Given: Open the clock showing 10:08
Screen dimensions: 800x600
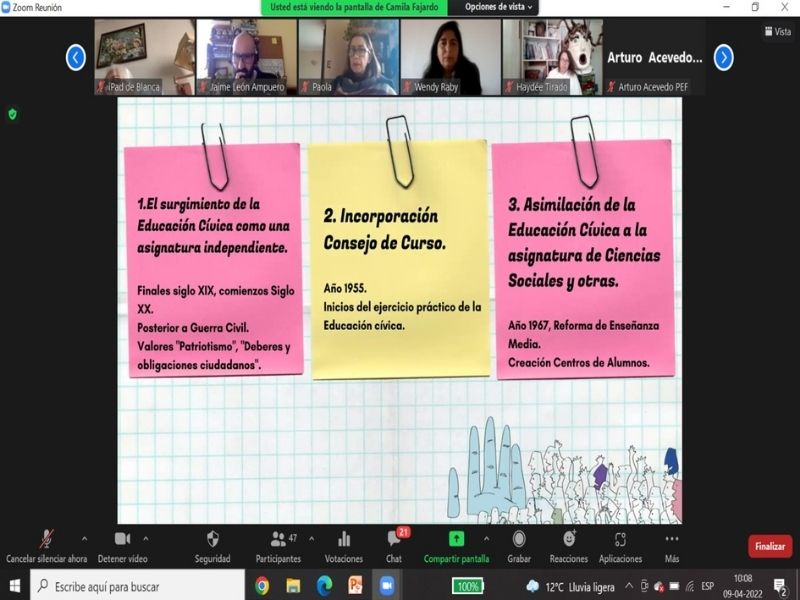Looking at the screenshot, I should [x=743, y=586].
